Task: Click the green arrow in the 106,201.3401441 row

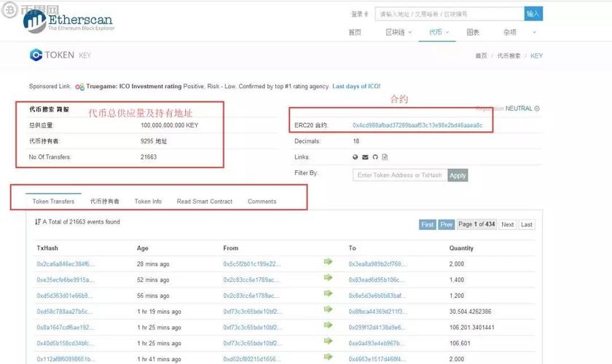Action: (x=328, y=325)
